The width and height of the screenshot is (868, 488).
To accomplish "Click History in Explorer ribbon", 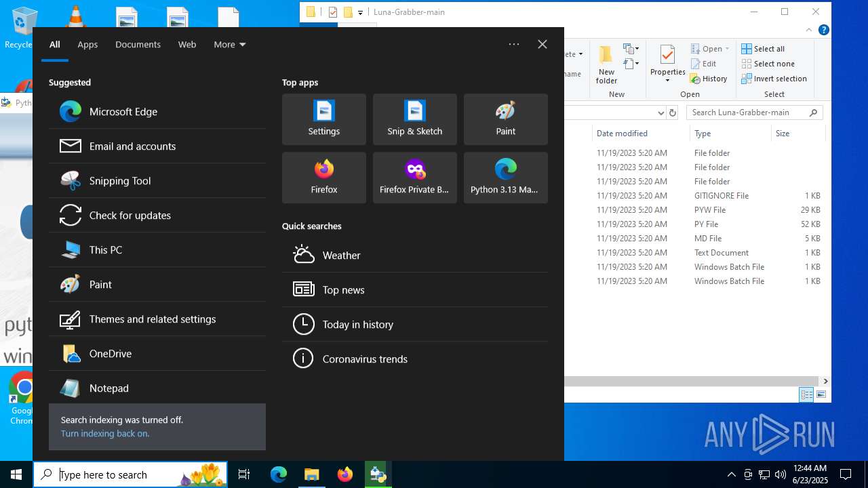I will click(x=709, y=79).
